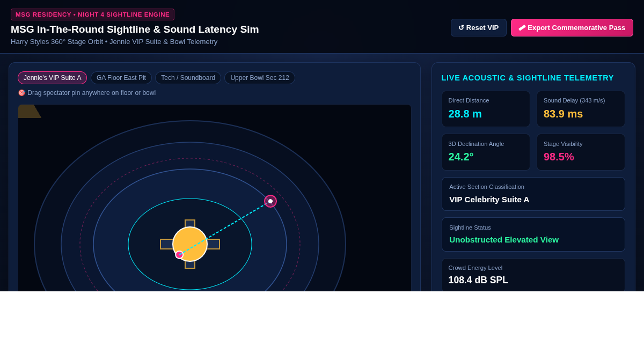Viewport: 644px width, 338px height.
Task: Click the drag spectator pin hint text
Action: click(87, 93)
